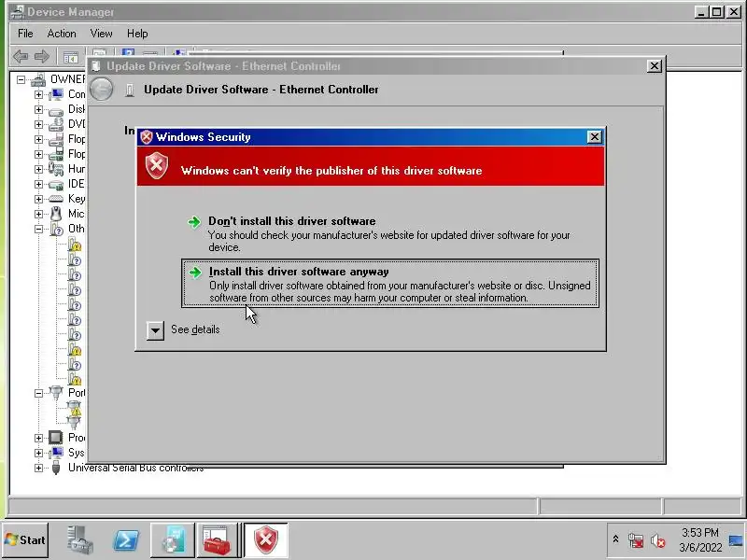Screen dimensions: 747x560
Task: Switch to Windows Security shield taskbar item
Action: coord(266,540)
